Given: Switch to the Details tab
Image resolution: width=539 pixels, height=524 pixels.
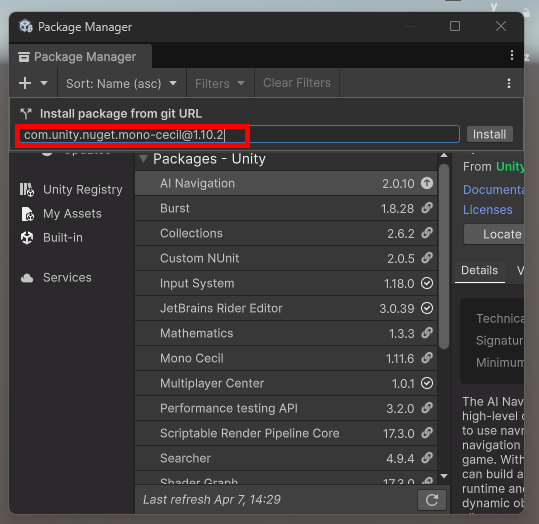Looking at the screenshot, I should click(480, 271).
